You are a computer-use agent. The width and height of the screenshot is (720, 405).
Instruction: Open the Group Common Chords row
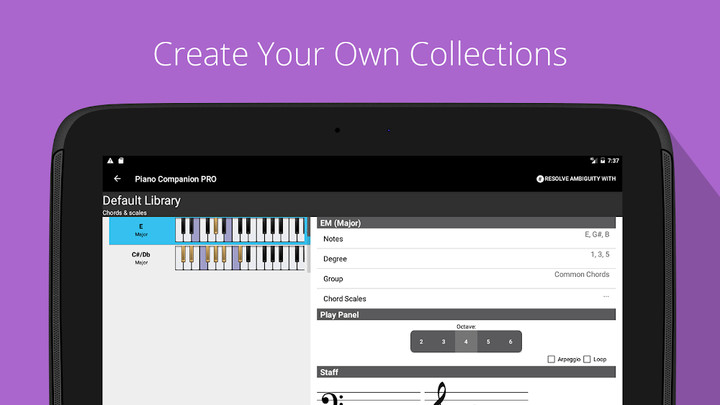pos(465,278)
